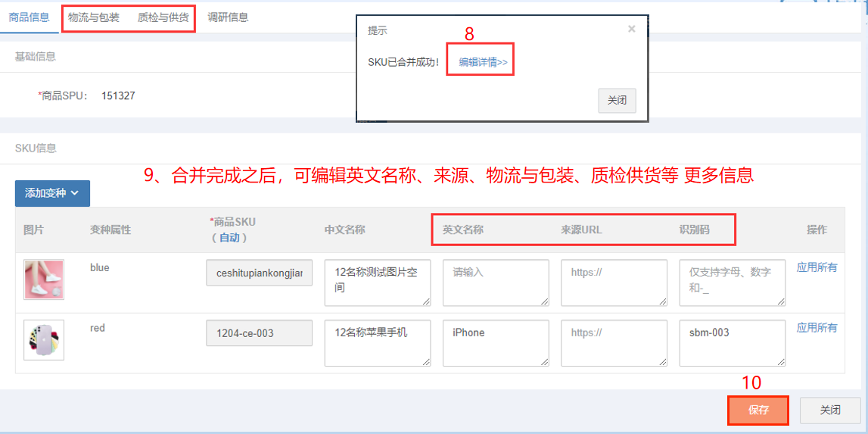Click the 自动 SKU link

click(x=230, y=237)
